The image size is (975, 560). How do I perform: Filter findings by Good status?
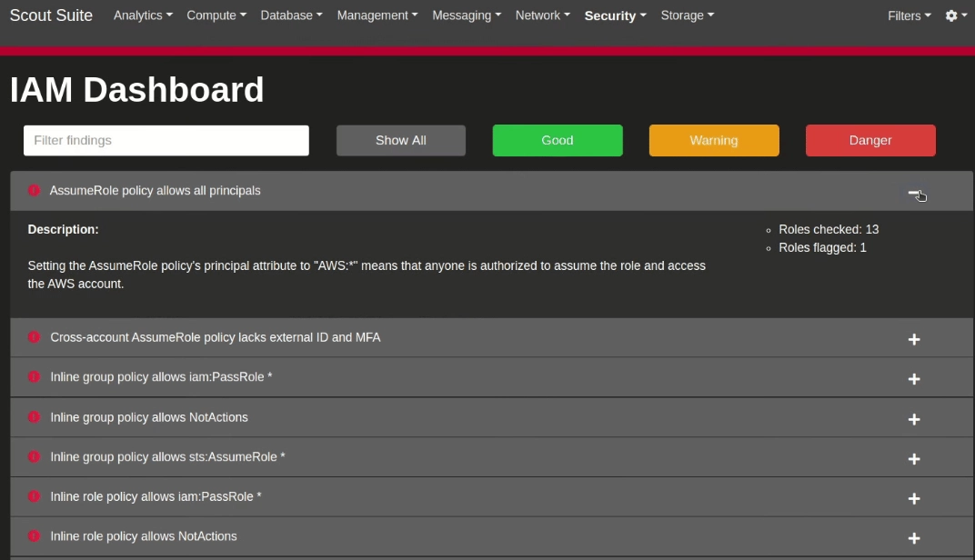click(x=558, y=141)
